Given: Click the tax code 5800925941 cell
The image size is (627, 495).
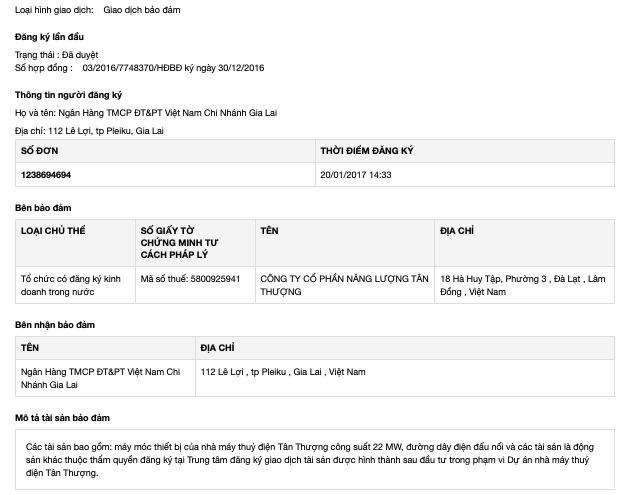Looking at the screenshot, I should [x=190, y=279].
